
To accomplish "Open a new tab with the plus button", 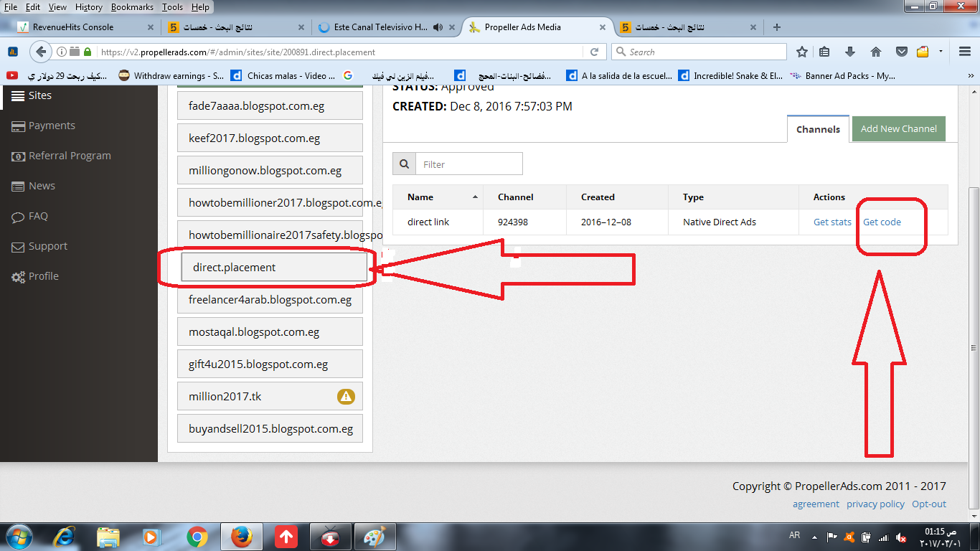I will (776, 27).
